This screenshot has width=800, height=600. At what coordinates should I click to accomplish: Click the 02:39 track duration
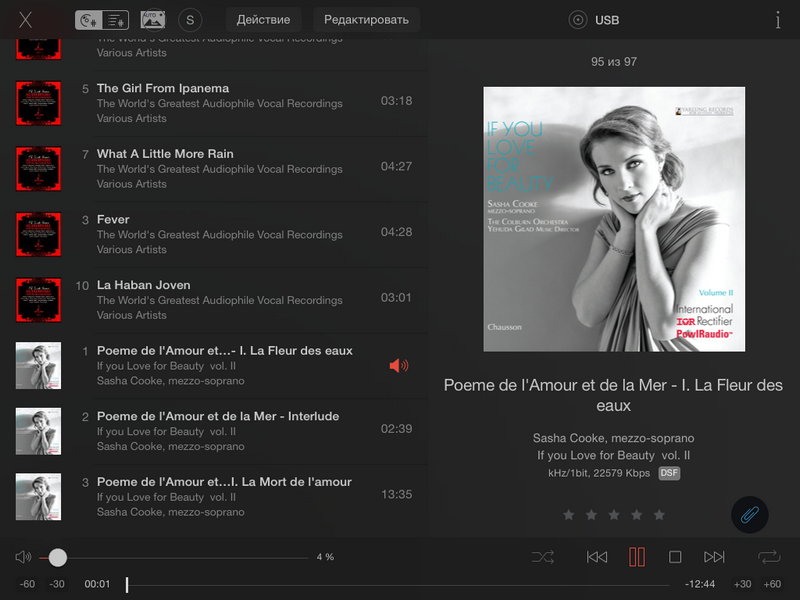coord(396,429)
